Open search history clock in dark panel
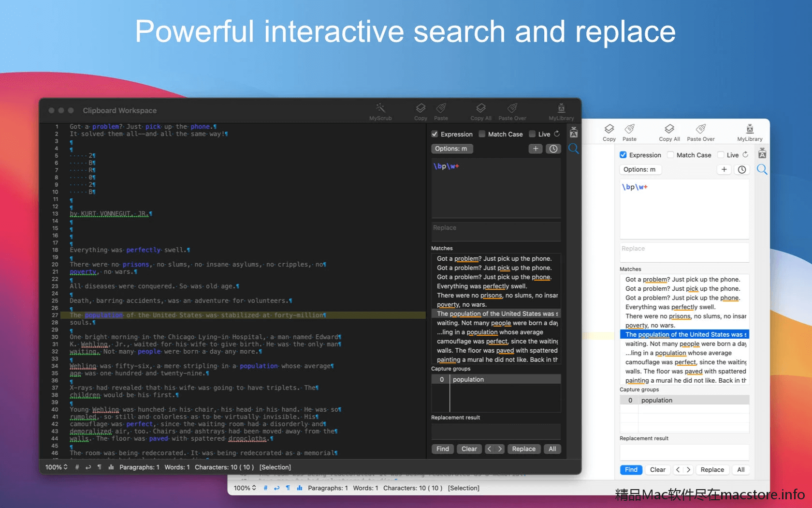812x508 pixels. (x=553, y=149)
